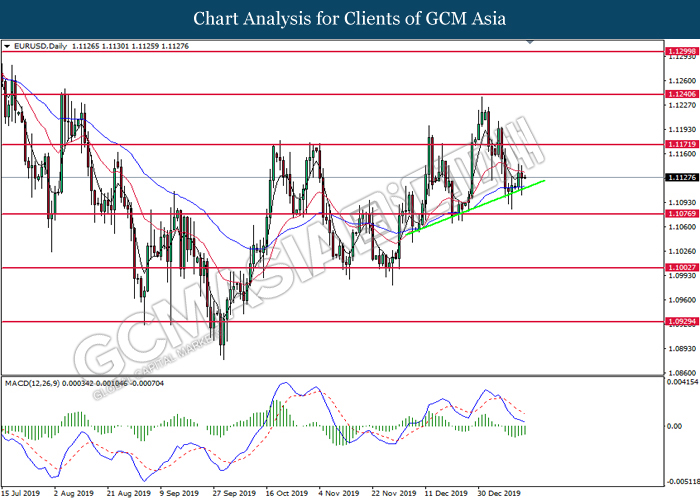Click the chart title banner text

coord(350,18)
